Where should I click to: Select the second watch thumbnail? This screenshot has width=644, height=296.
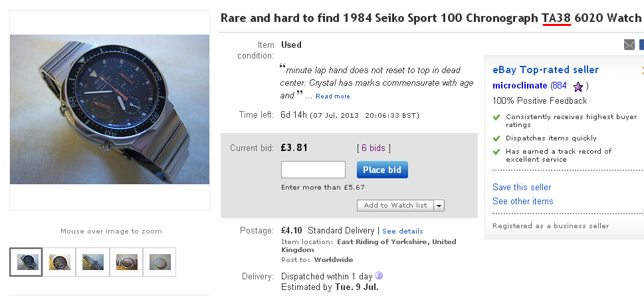tap(59, 262)
